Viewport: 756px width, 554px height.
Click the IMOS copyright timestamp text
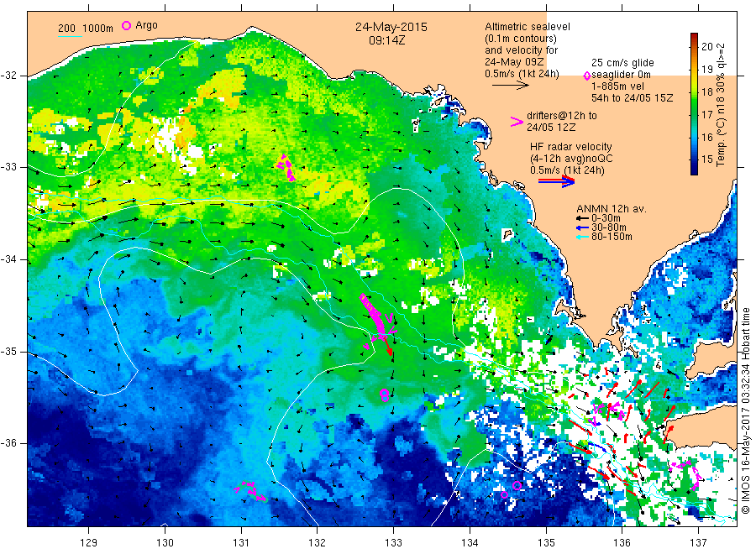click(746, 411)
